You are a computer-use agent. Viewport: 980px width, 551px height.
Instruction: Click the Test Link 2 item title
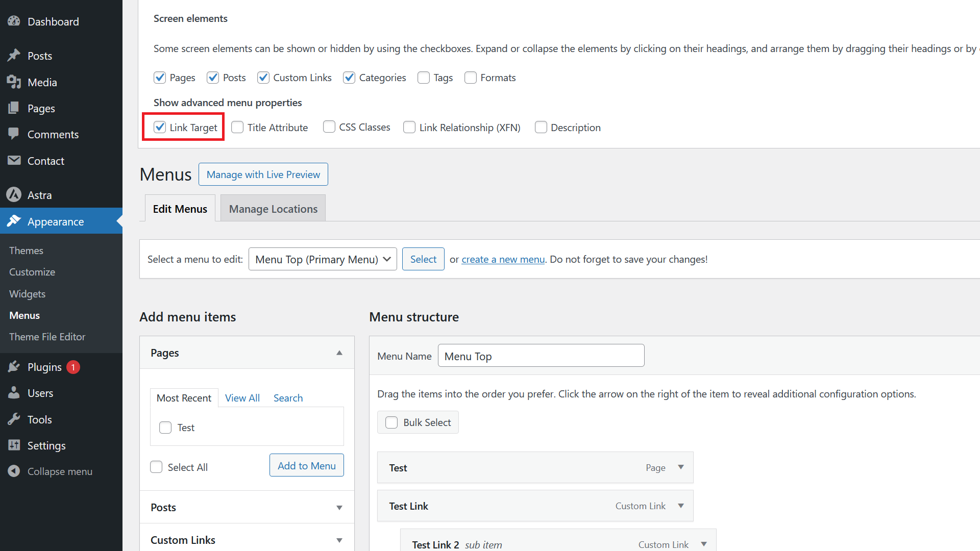[435, 544]
